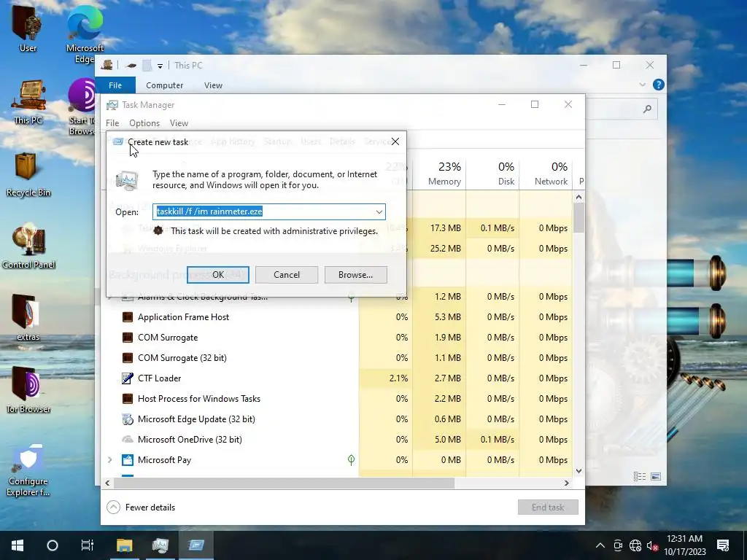
Task: Confirm the new task with OK
Action: coord(218,275)
